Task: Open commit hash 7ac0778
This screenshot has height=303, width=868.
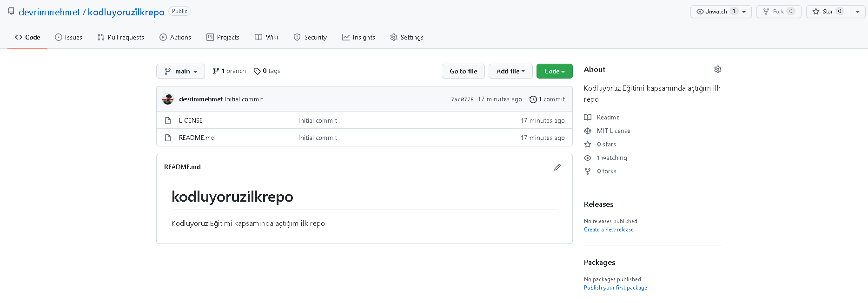Action: pyautogui.click(x=462, y=99)
